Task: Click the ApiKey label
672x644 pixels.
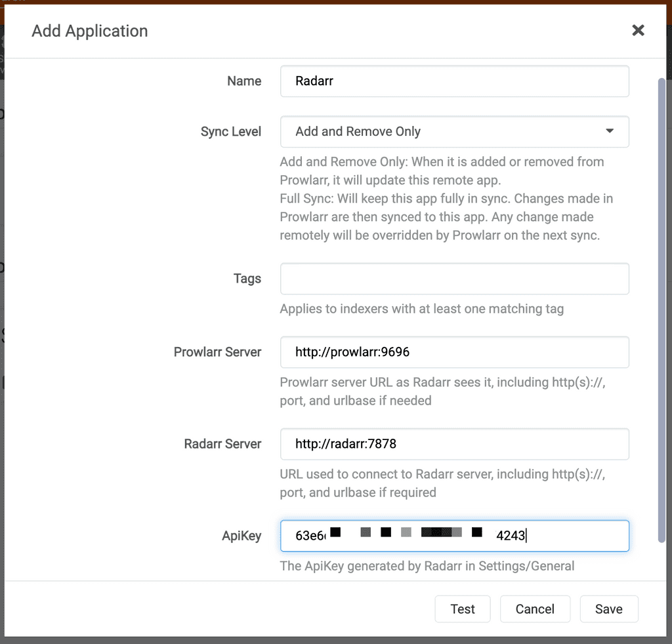Action: coord(241,536)
